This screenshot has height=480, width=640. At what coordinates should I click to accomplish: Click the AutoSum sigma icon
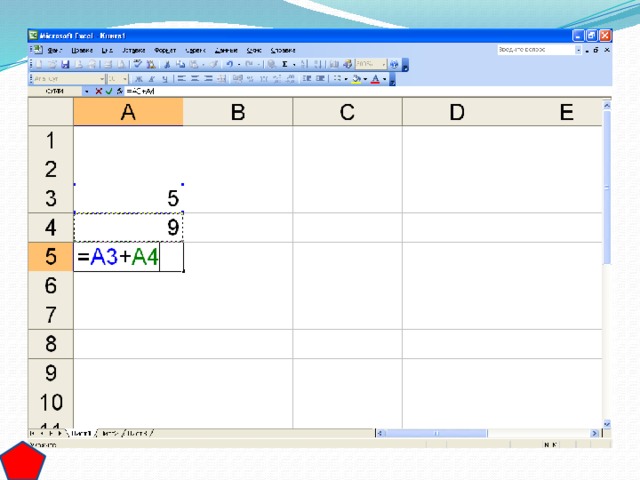coord(284,64)
